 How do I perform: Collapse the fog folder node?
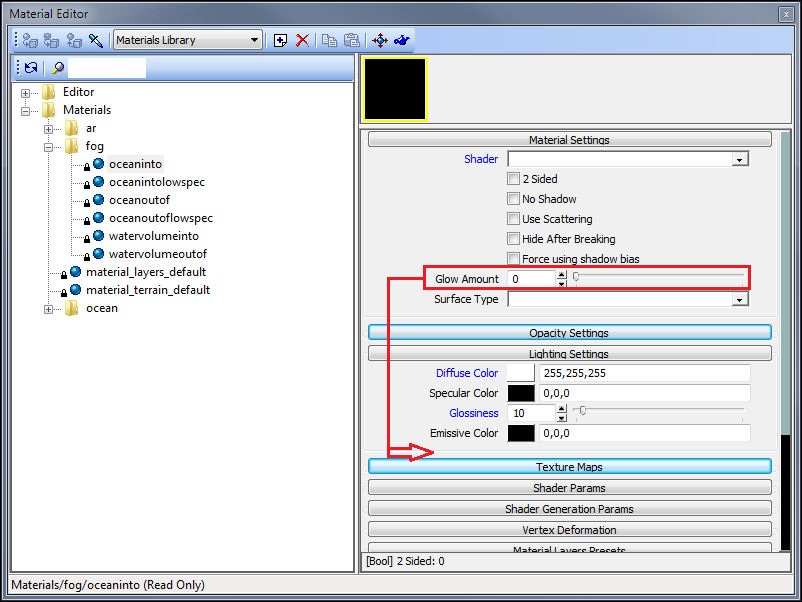(x=48, y=147)
